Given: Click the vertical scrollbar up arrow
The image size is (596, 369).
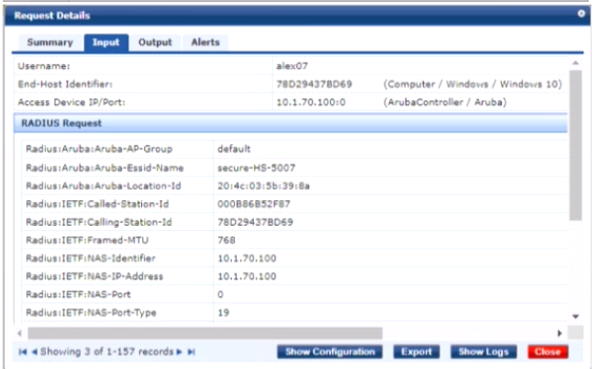Looking at the screenshot, I should (x=575, y=63).
